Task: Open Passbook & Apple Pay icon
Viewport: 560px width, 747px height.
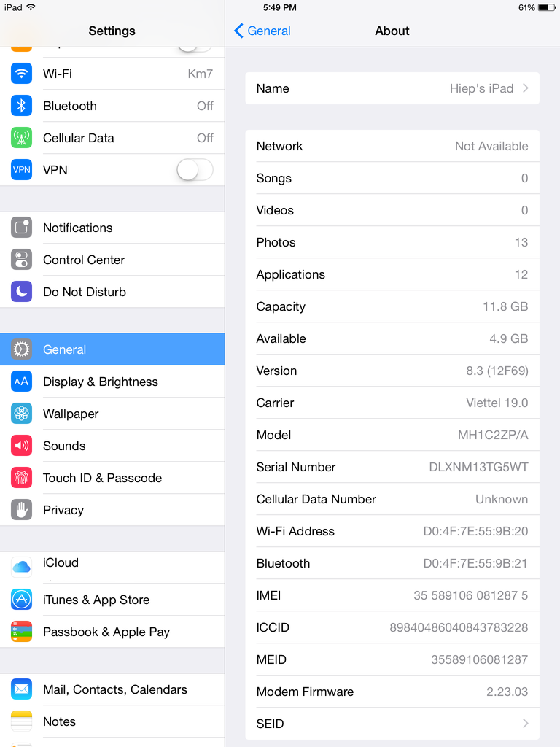Action: click(x=21, y=632)
